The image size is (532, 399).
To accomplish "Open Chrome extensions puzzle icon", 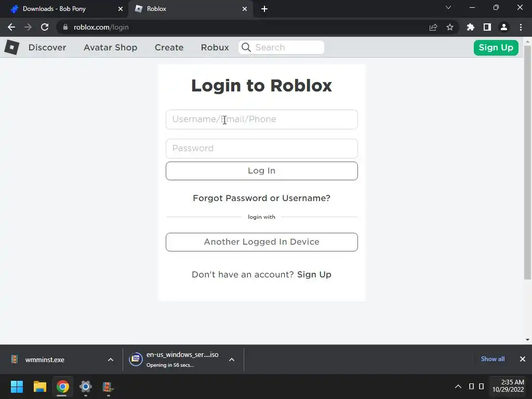I will click(x=471, y=27).
